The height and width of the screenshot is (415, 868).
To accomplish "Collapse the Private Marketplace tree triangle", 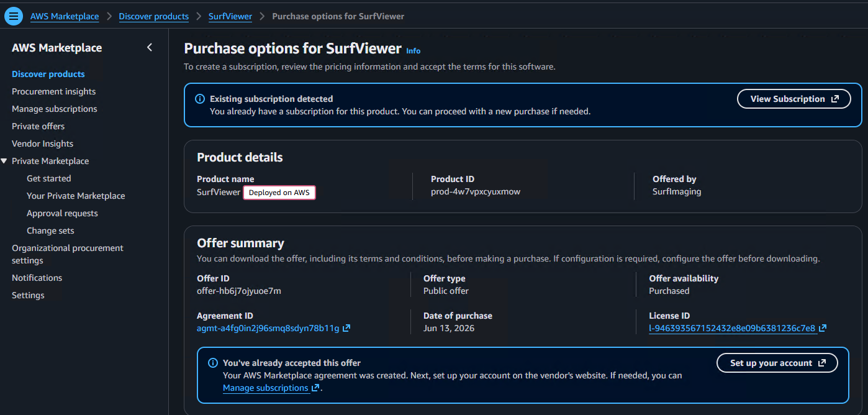I will 4,161.
